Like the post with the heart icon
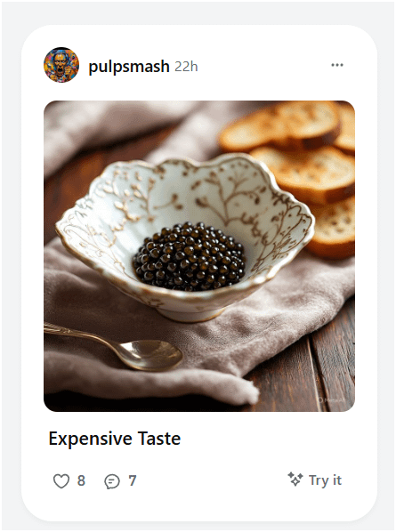Viewport: 396px width, 532px height. tap(61, 480)
